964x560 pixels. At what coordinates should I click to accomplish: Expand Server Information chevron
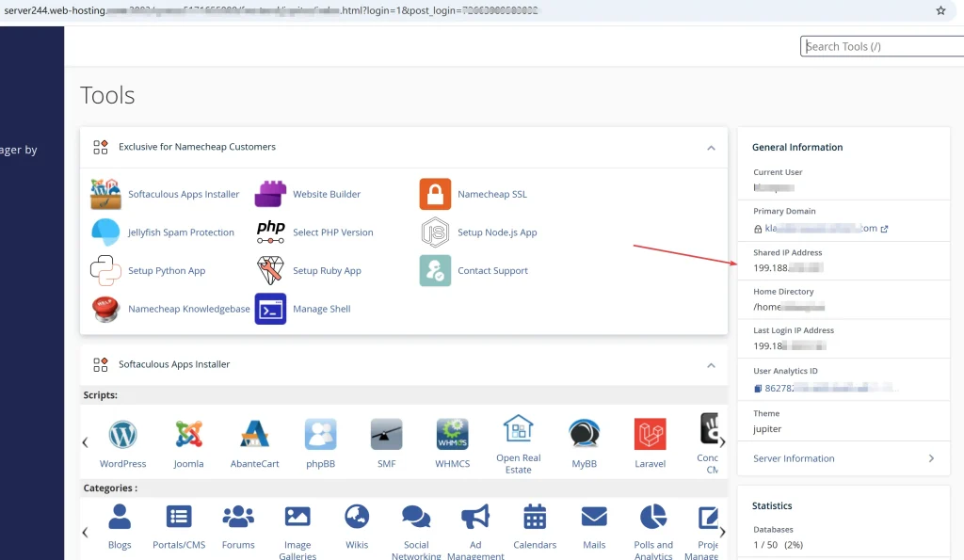point(931,458)
